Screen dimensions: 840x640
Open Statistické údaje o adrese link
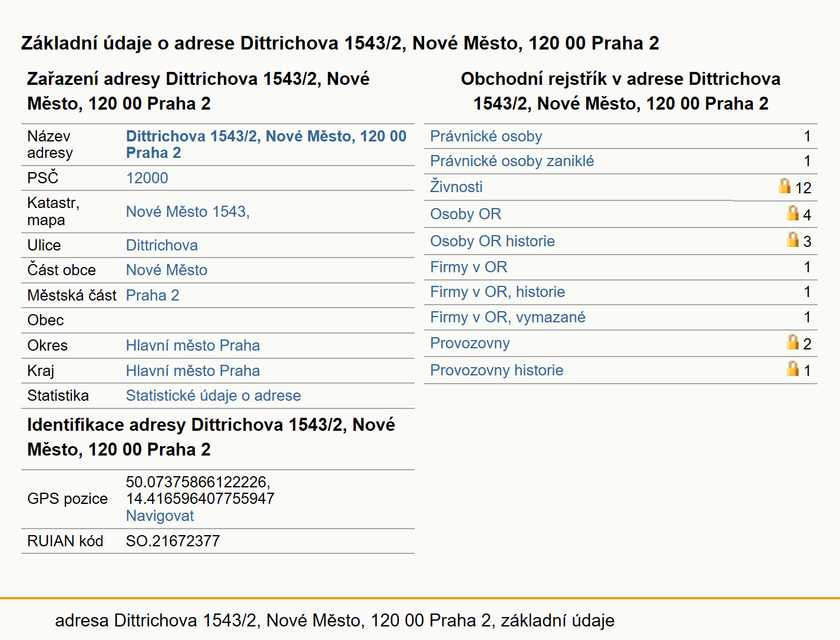tap(213, 395)
